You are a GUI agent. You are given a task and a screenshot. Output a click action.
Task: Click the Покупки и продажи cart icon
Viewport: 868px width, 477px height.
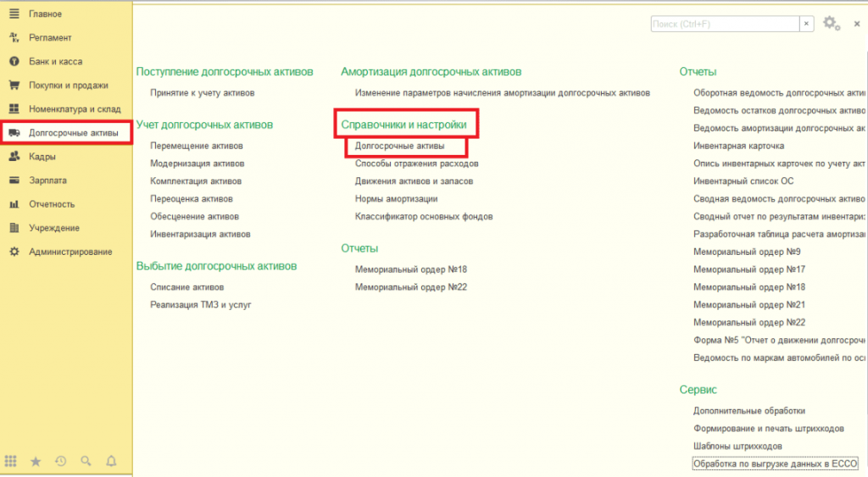(14, 86)
